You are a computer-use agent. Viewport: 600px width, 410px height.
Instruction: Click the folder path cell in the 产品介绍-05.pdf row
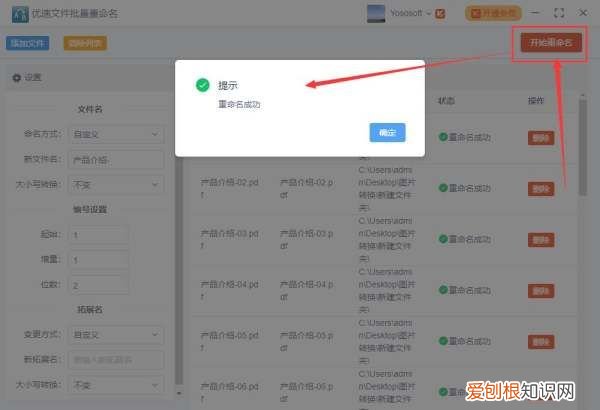(386, 341)
